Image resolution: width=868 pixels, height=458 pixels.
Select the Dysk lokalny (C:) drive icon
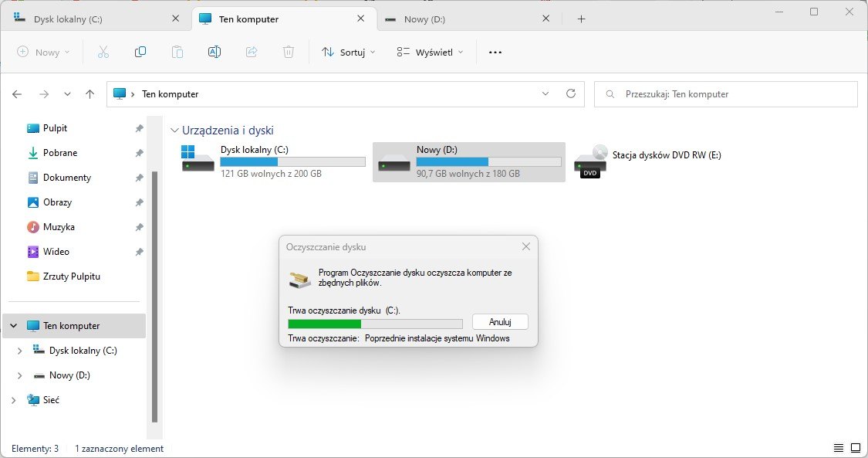[x=198, y=158]
